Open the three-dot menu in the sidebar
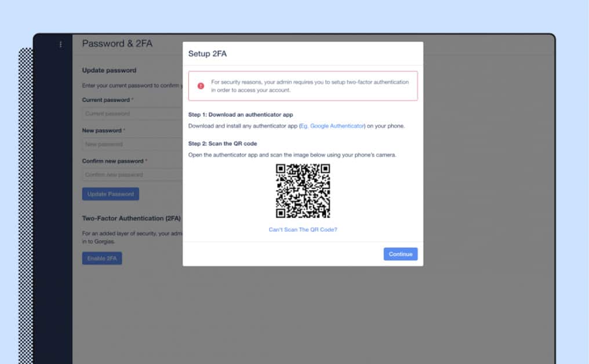 tap(60, 45)
